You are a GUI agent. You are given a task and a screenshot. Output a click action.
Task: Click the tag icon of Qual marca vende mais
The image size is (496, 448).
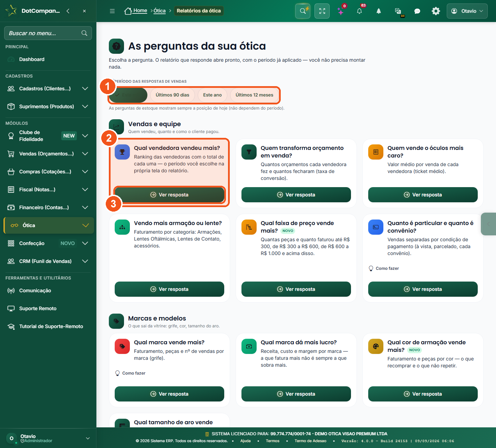click(x=122, y=346)
